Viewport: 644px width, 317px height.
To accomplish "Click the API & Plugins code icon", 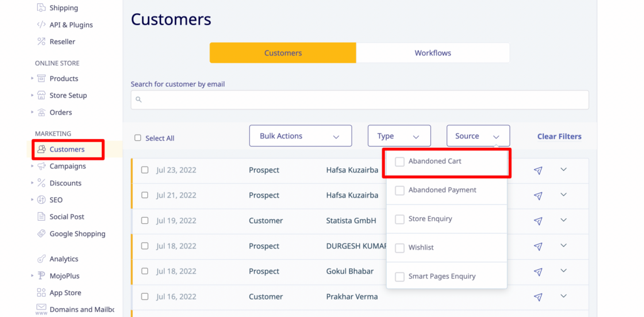I will (x=41, y=25).
